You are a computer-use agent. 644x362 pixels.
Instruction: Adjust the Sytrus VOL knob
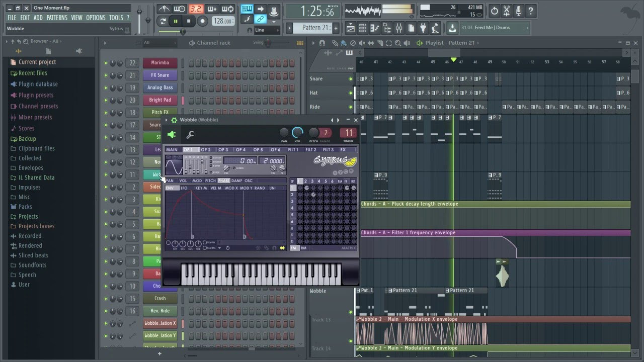(x=298, y=133)
